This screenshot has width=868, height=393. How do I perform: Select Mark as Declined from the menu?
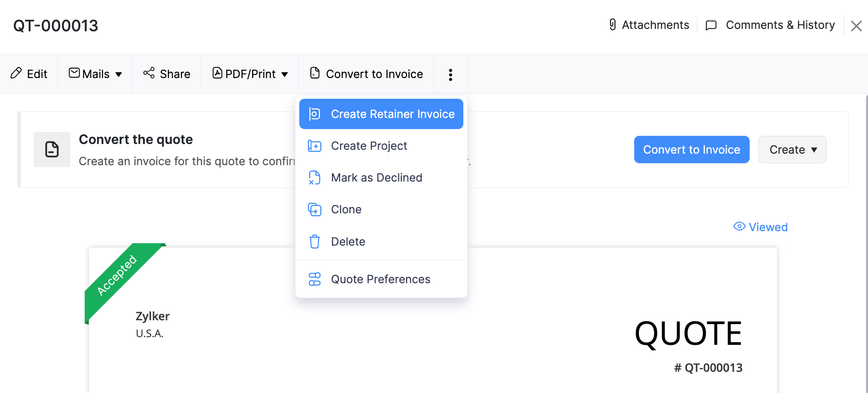tap(376, 177)
